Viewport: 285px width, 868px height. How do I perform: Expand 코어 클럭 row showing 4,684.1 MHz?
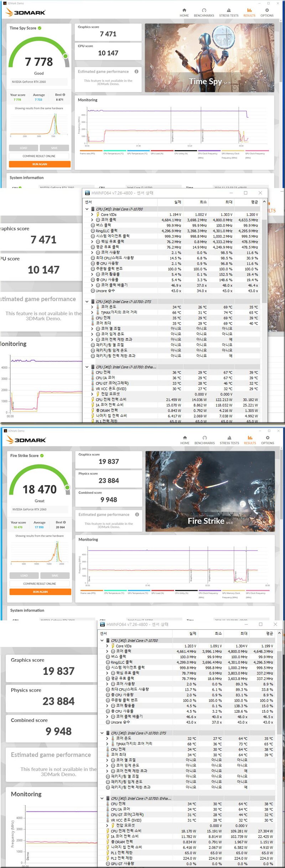[92, 220]
